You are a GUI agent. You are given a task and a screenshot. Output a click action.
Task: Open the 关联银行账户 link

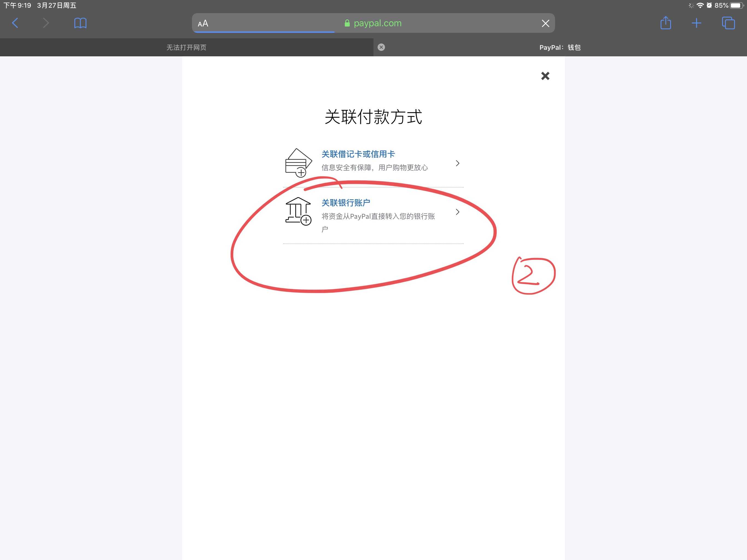[345, 203]
